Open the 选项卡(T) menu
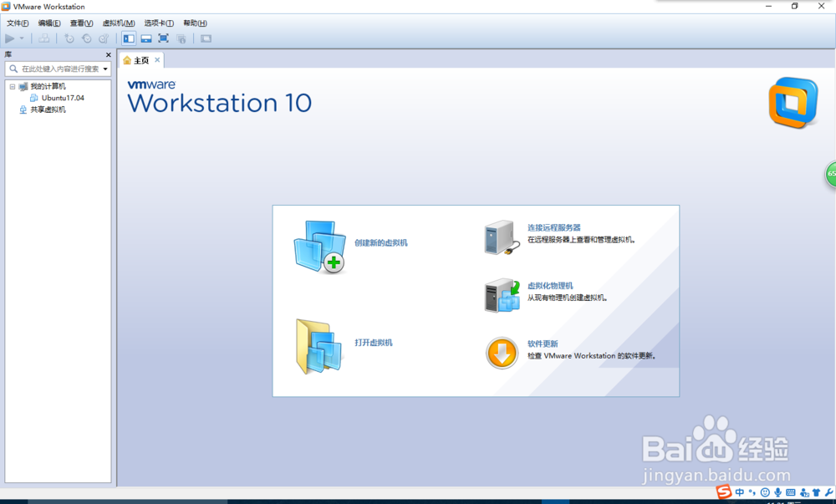836x504 pixels. (x=159, y=23)
